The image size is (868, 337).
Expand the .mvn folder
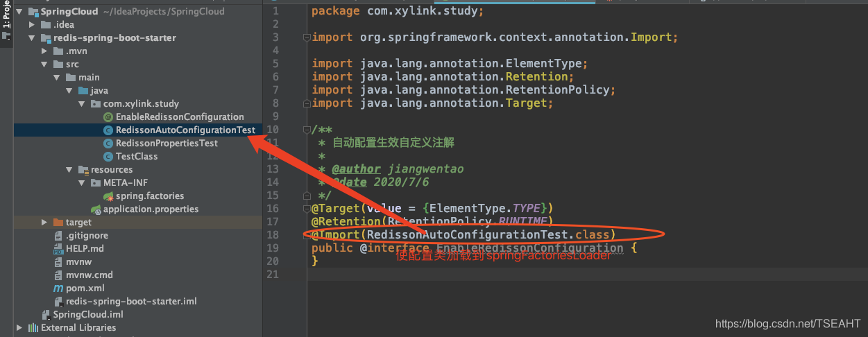click(44, 51)
